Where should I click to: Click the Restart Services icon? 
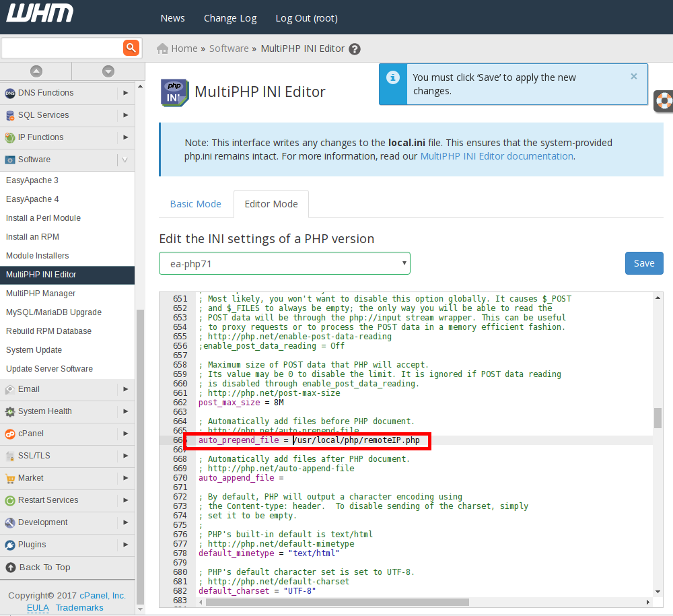click(x=10, y=500)
